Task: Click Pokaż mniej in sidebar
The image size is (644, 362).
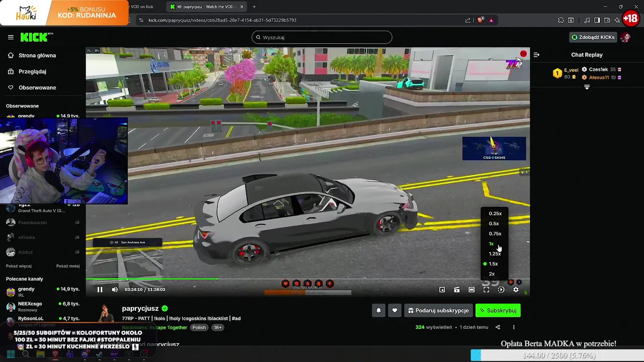Action: point(68,266)
